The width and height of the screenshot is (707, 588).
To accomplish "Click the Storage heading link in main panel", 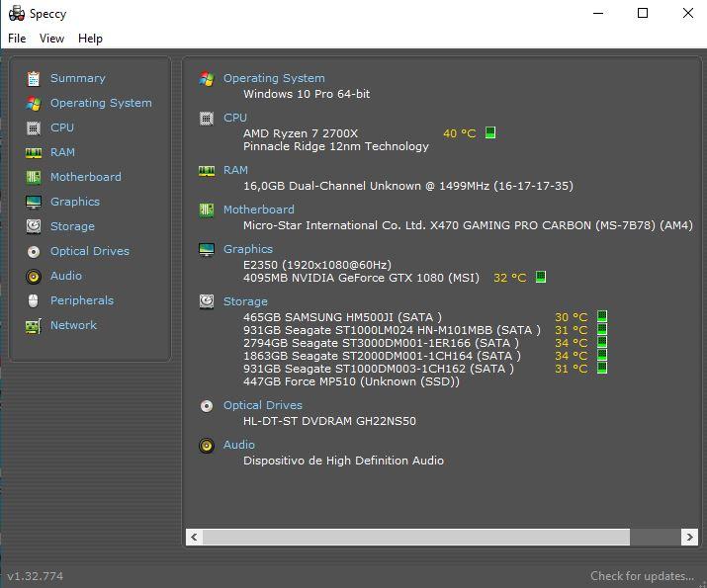I will point(246,301).
